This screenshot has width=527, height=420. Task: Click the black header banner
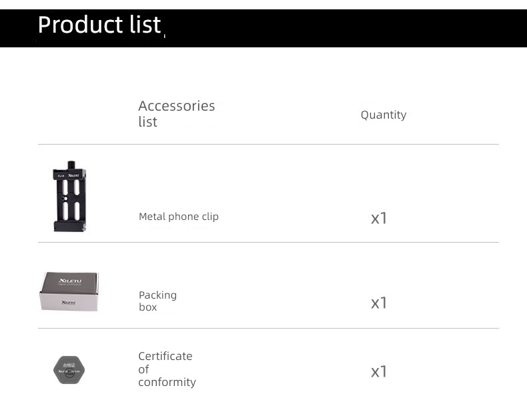pos(263,28)
